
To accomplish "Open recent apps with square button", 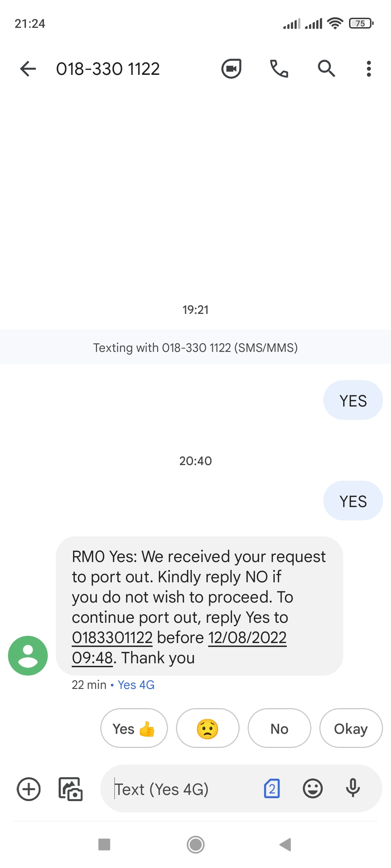I will [x=104, y=844].
